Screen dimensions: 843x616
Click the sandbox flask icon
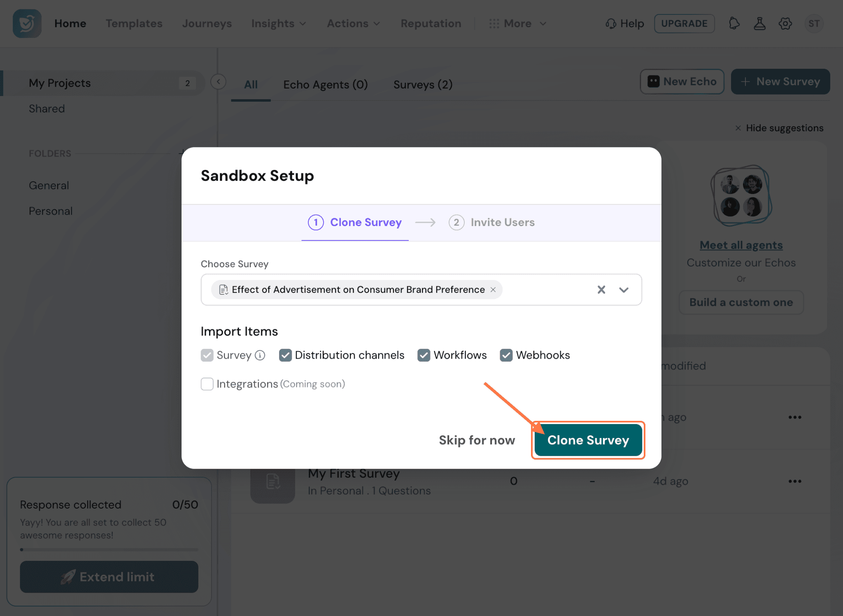point(759,23)
